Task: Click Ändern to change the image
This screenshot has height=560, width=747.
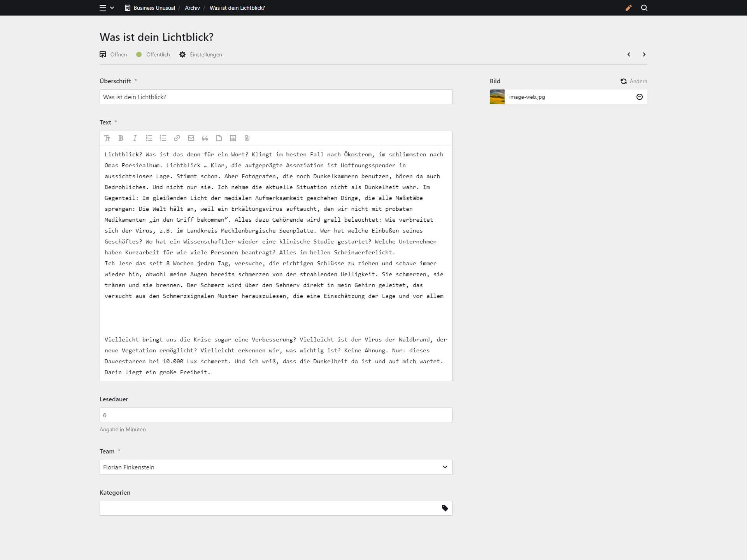Action: 634,81
